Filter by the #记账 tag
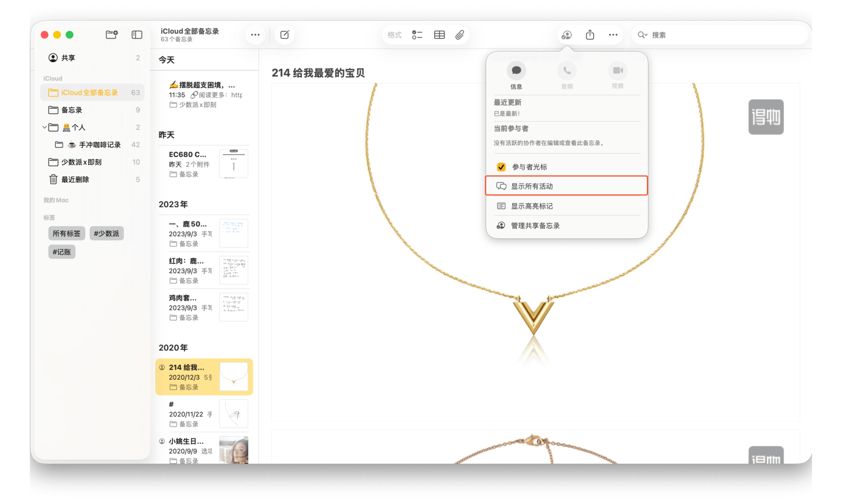 pyautogui.click(x=62, y=252)
